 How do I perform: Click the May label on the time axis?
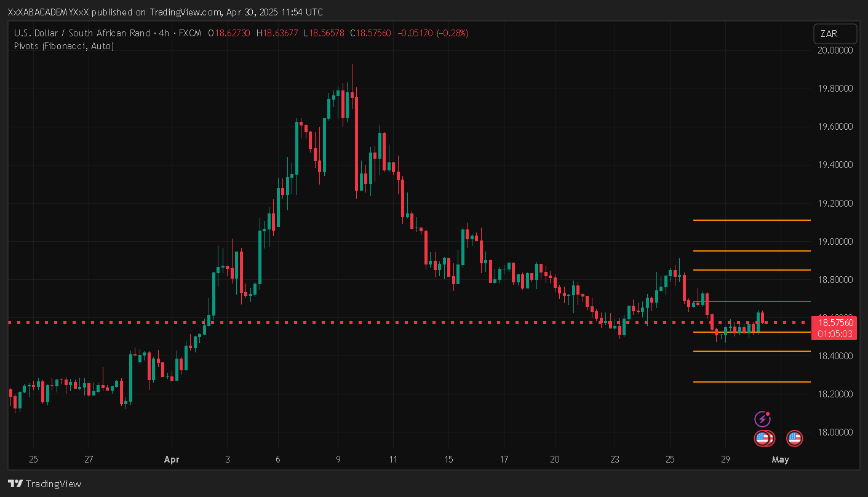(x=780, y=459)
